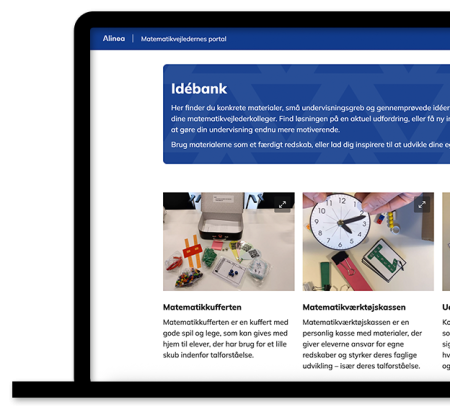Select the Idébank heading
This screenshot has width=450, height=410.
[x=199, y=89]
